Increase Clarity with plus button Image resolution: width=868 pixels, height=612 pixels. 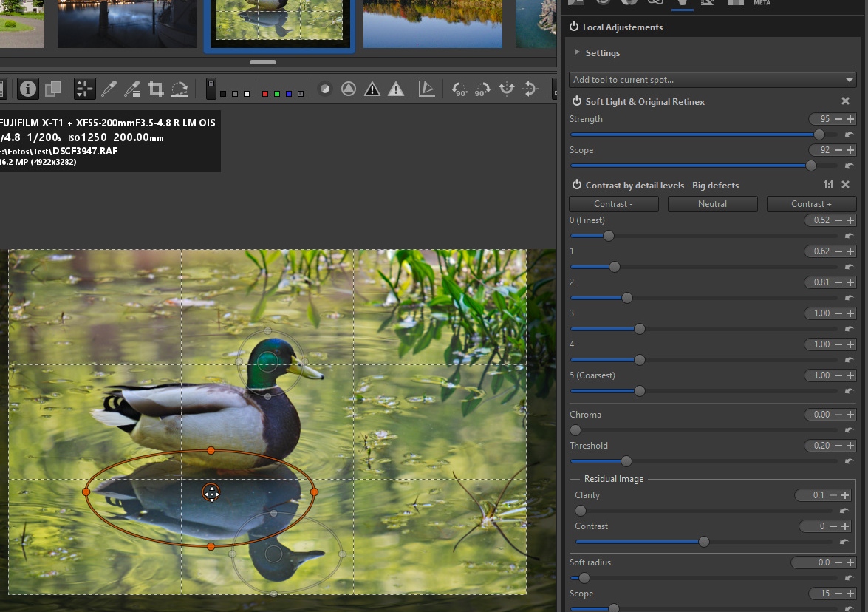point(845,495)
